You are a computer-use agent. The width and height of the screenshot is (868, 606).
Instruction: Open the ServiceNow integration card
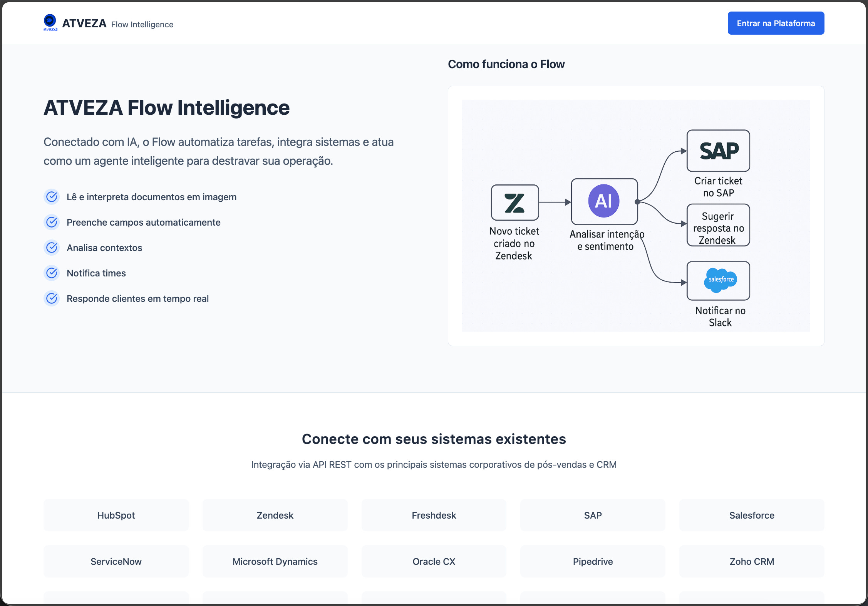point(116,561)
